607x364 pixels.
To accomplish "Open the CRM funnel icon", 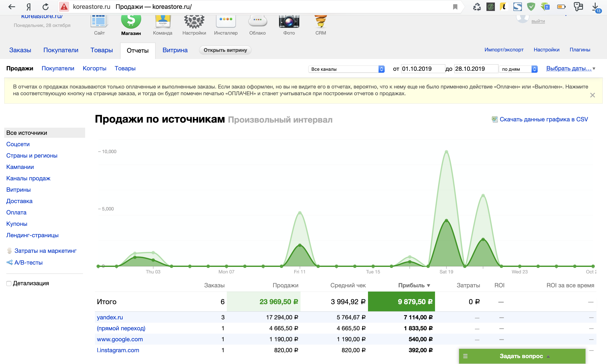I will [x=320, y=21].
